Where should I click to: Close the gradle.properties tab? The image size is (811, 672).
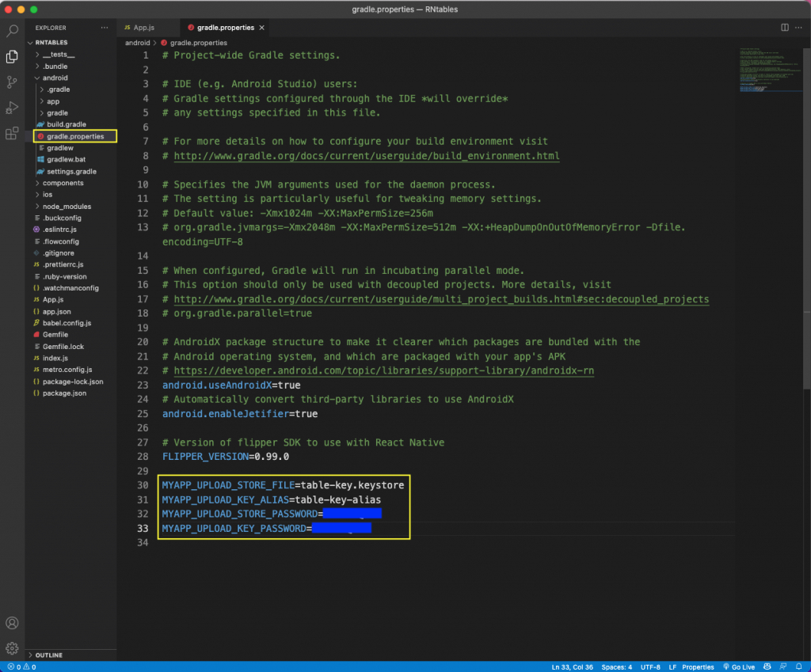(x=262, y=28)
